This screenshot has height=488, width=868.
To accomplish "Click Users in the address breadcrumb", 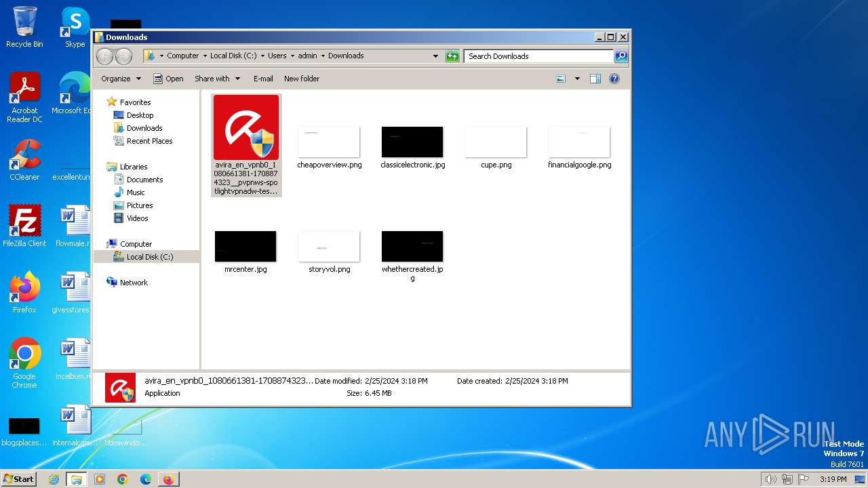I will [x=277, y=56].
